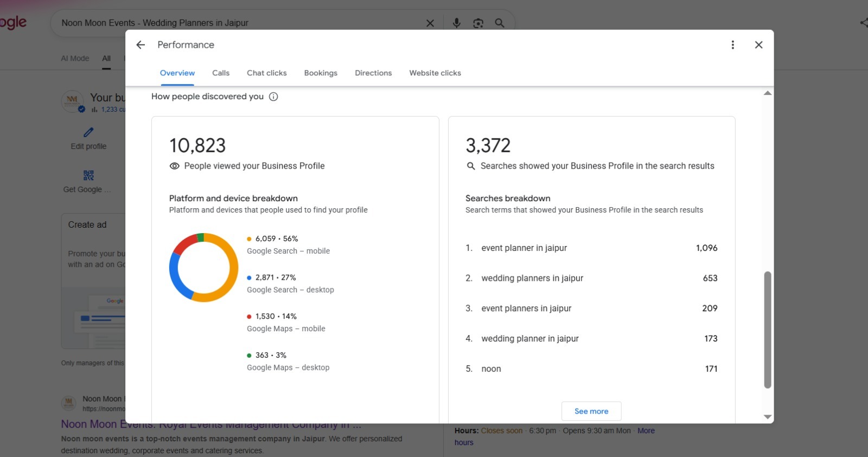Click the green Google Maps desktop legend dot
Image resolution: width=868 pixels, height=457 pixels.
point(249,356)
